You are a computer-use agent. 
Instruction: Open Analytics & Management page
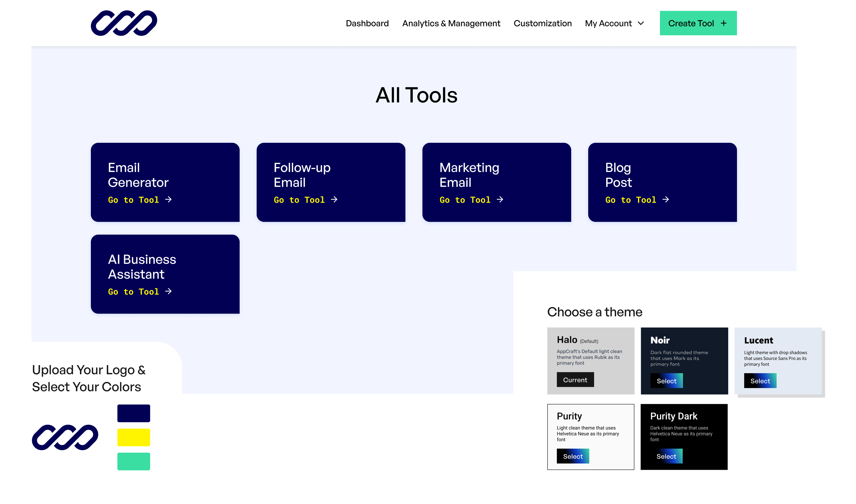click(451, 23)
